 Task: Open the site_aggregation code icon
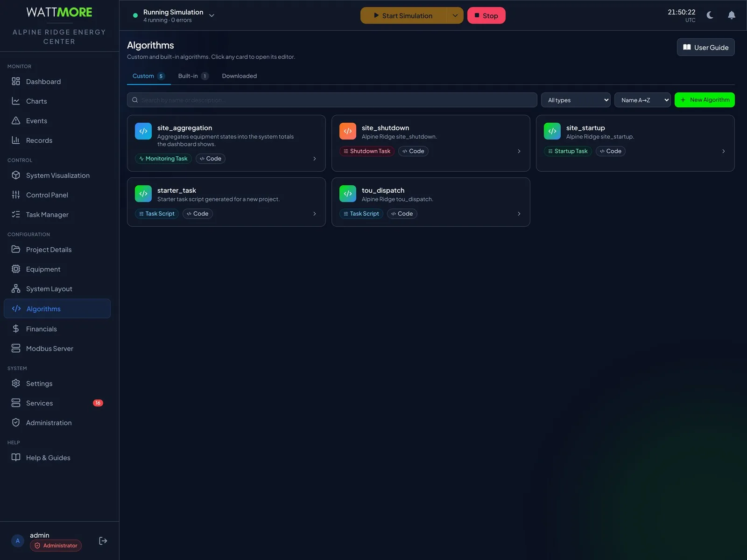pyautogui.click(x=143, y=131)
